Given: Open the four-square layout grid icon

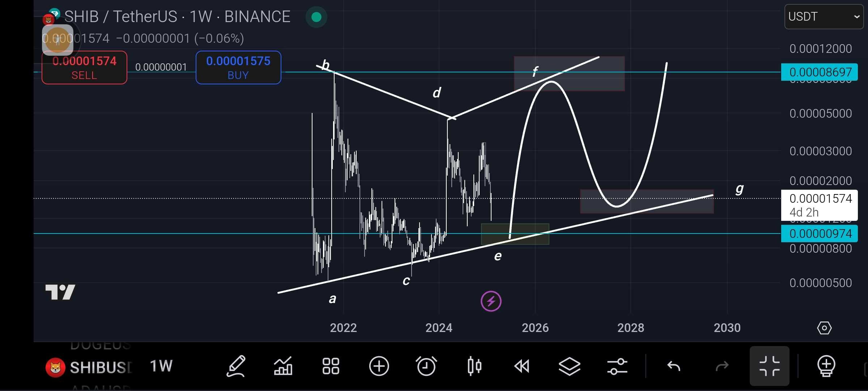Looking at the screenshot, I should coord(331,366).
